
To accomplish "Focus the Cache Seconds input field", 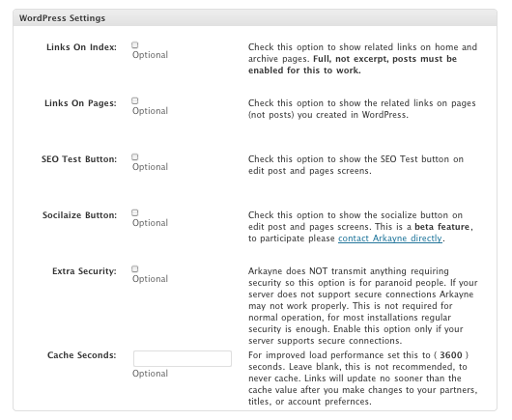I will (183, 358).
